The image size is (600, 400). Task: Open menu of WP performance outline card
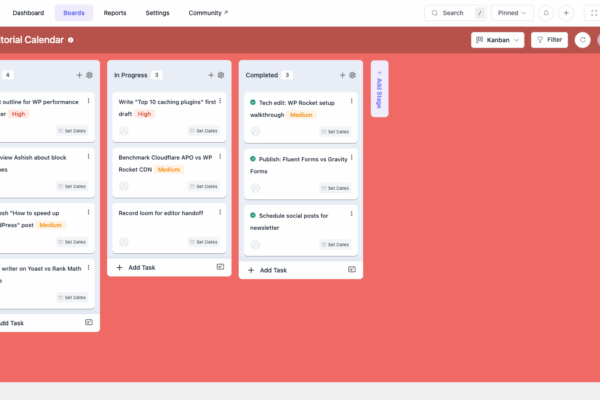click(88, 101)
